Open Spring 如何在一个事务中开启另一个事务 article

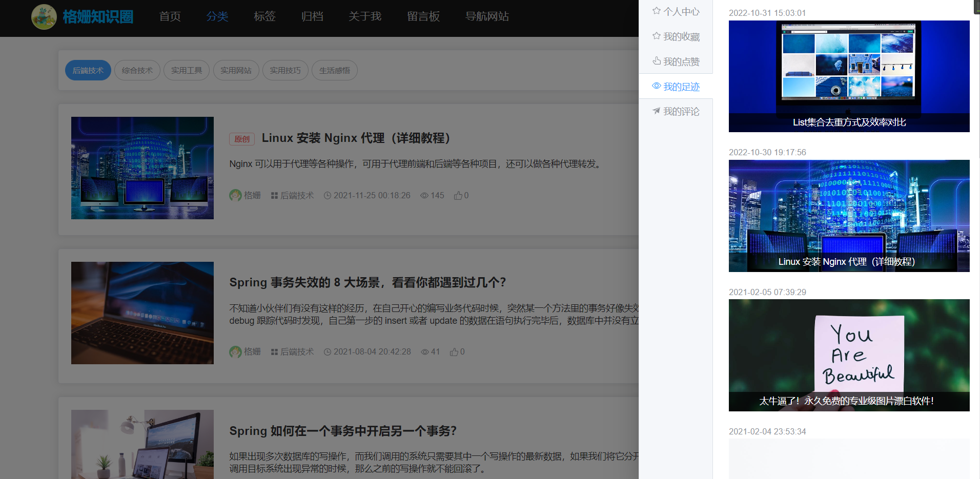[343, 431]
